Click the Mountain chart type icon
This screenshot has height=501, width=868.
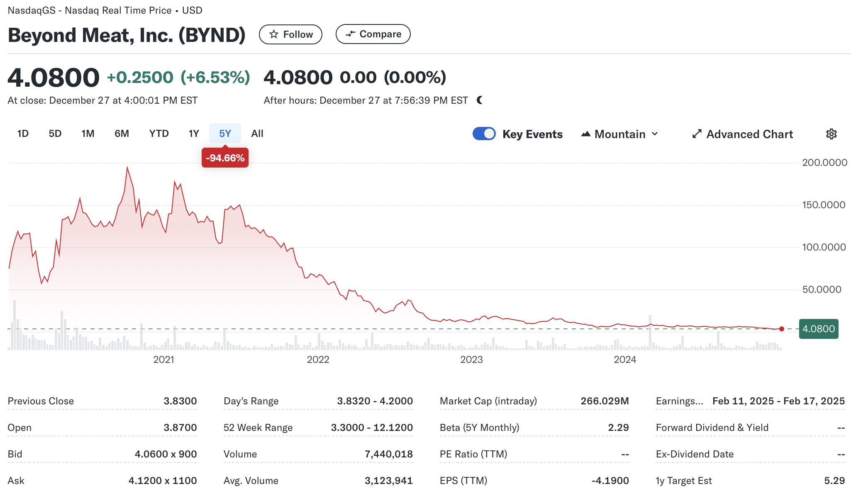pos(585,134)
